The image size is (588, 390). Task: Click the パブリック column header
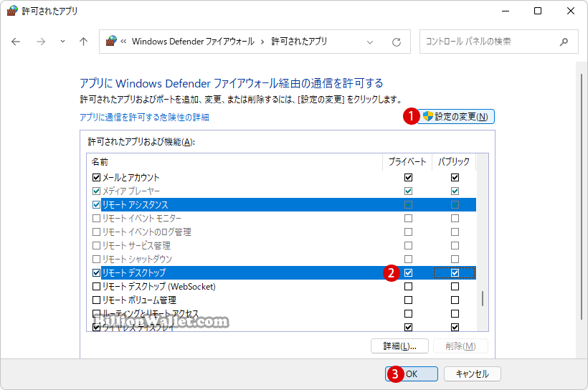[x=454, y=162]
